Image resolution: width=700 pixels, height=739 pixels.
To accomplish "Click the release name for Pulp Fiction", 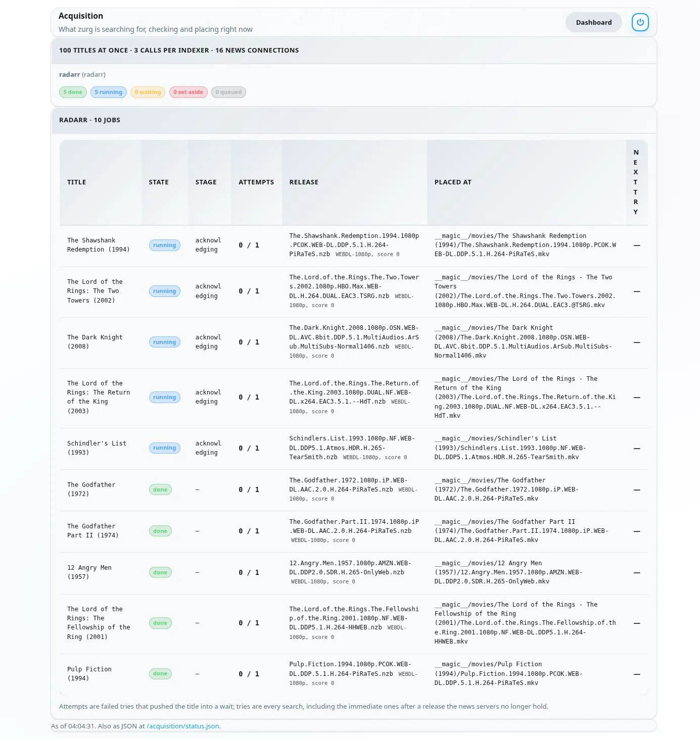I will pyautogui.click(x=350, y=669).
